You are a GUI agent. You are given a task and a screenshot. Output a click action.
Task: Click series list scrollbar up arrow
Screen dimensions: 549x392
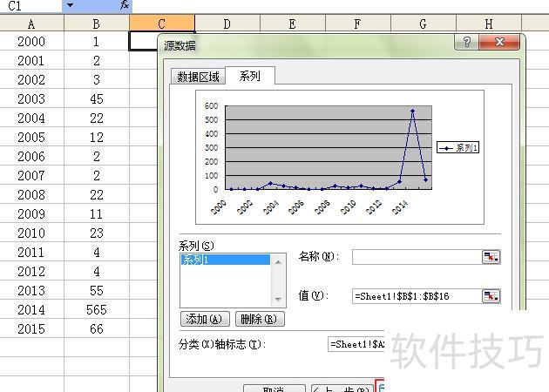point(278,262)
